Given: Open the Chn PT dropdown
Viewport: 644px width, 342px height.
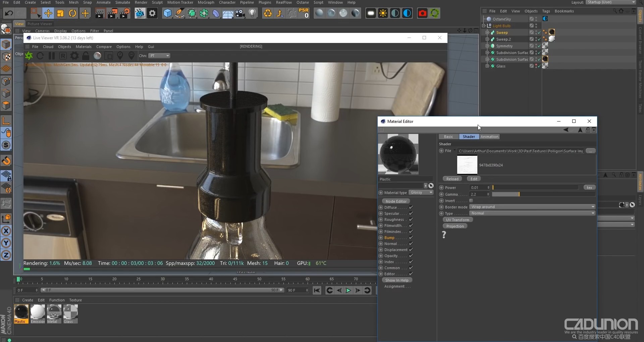Looking at the screenshot, I should 159,56.
